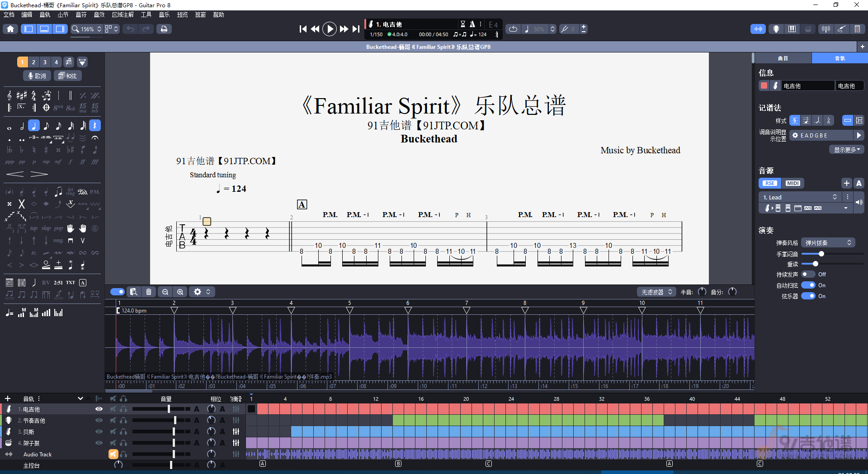Image resolution: width=868 pixels, height=474 pixels.
Task: Delete the audio clip with trash icon
Action: point(149,292)
